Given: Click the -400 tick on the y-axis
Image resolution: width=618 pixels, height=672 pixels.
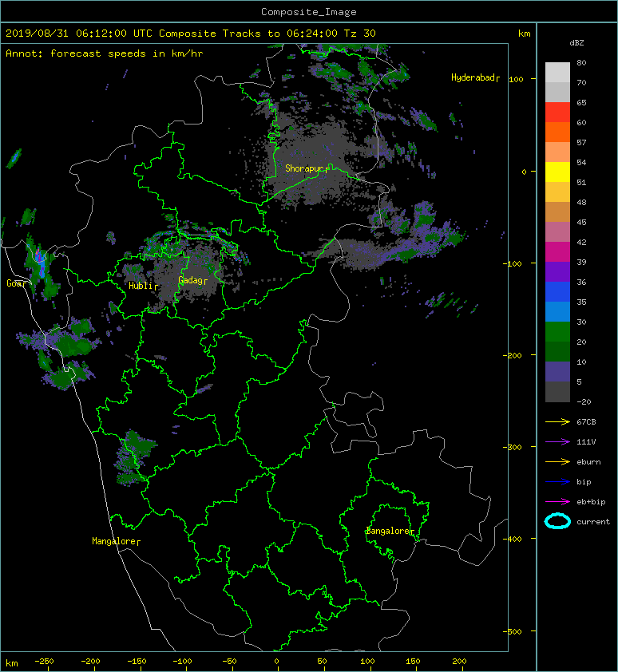Looking at the screenshot, I should 513,539.
